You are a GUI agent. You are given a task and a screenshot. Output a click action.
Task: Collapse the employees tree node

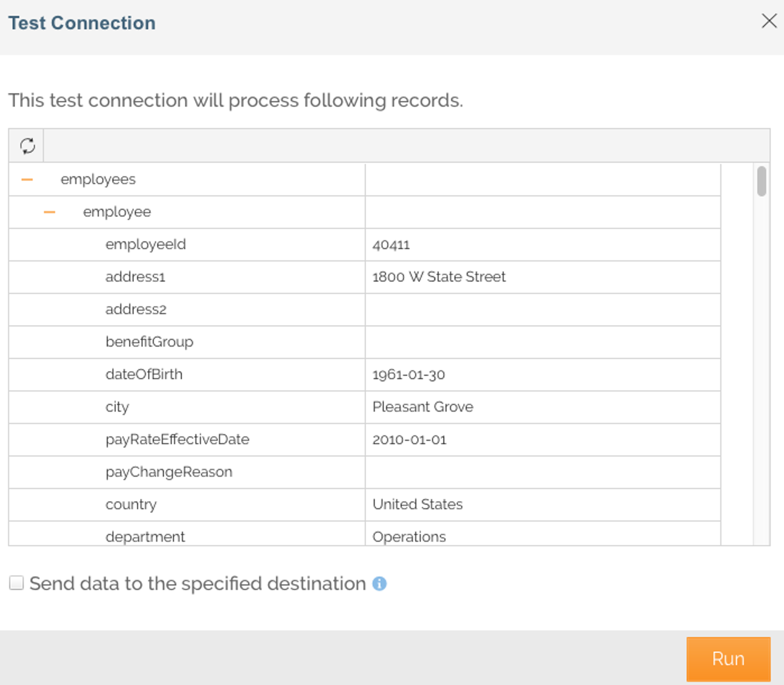click(27, 180)
